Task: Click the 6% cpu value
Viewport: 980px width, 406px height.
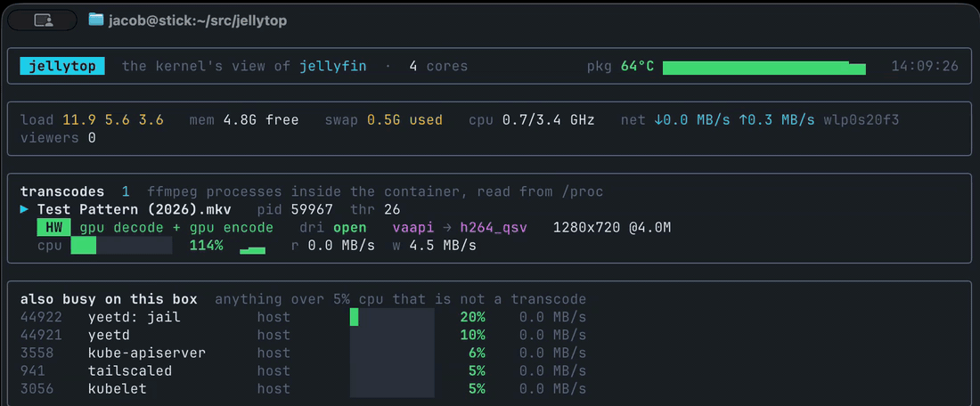Action: (477, 353)
